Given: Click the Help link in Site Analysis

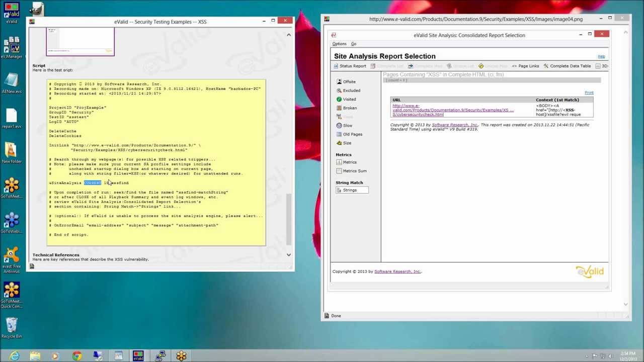Looking at the screenshot, I should point(601,56).
